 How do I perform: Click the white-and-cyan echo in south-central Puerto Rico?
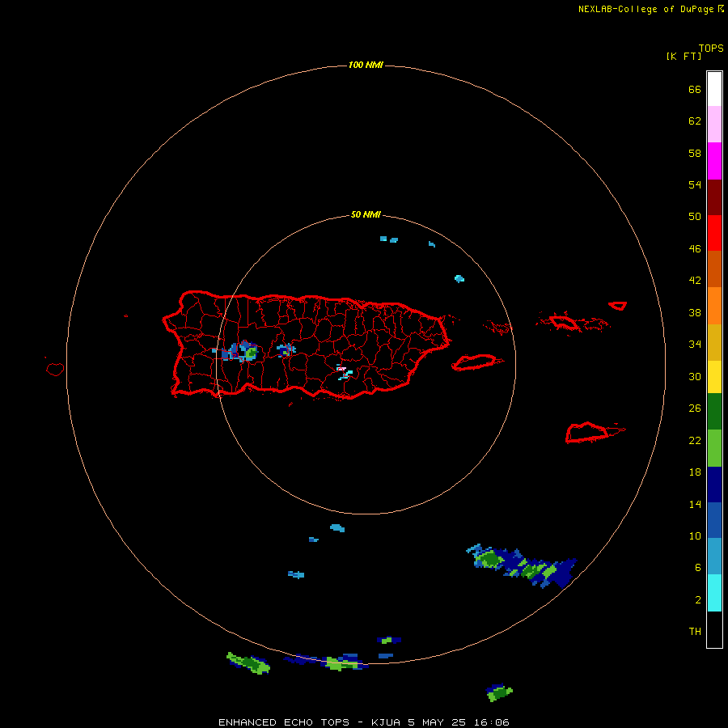tap(344, 371)
